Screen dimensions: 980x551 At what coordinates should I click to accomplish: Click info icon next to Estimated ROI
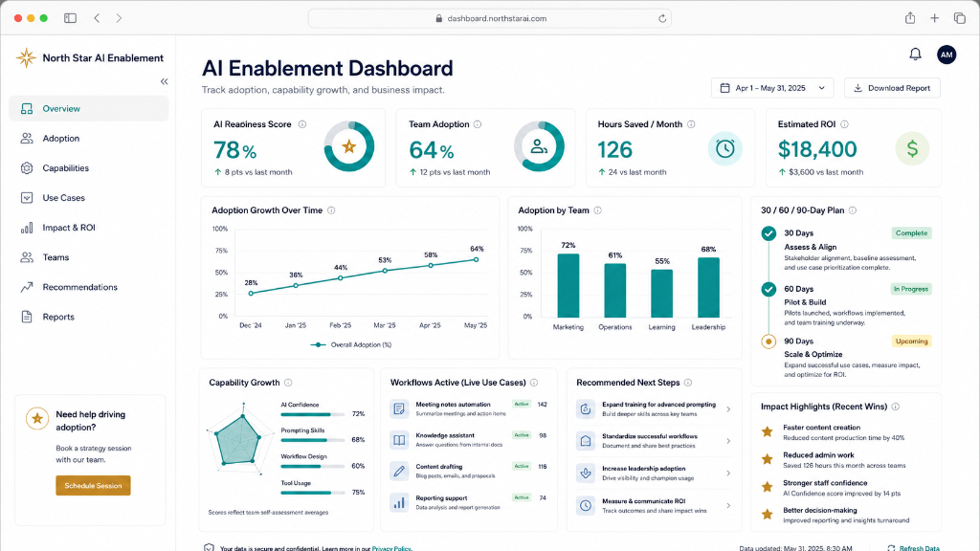844,124
